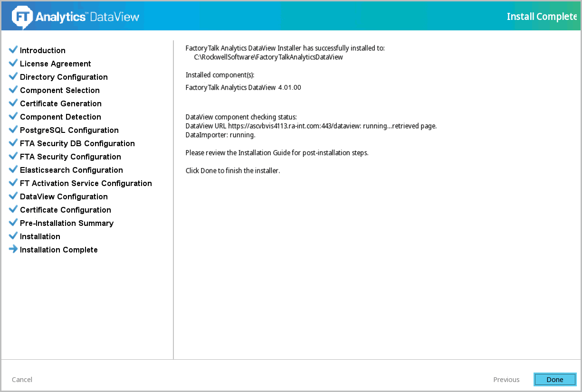The image size is (582, 392).
Task: Select the FT Activation Service Configuration label
Action: coord(86,183)
